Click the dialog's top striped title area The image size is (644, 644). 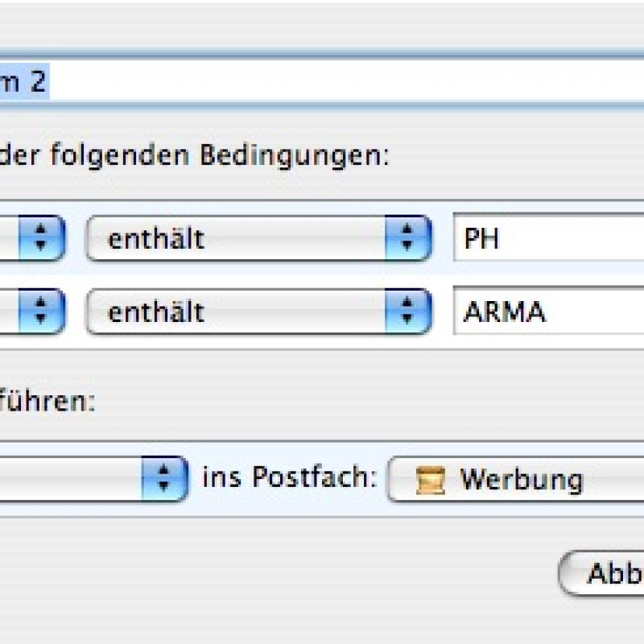pyautogui.click(x=322, y=25)
